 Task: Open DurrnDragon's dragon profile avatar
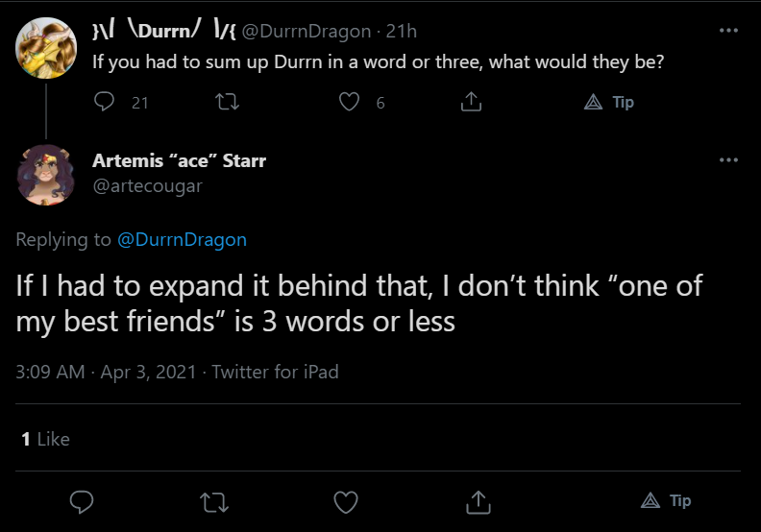coord(46,48)
